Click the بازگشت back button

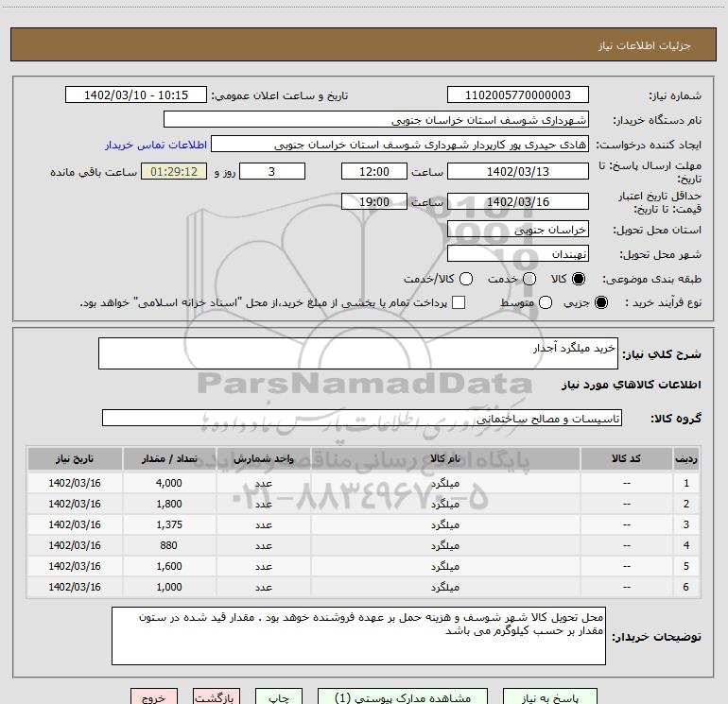[217, 697]
